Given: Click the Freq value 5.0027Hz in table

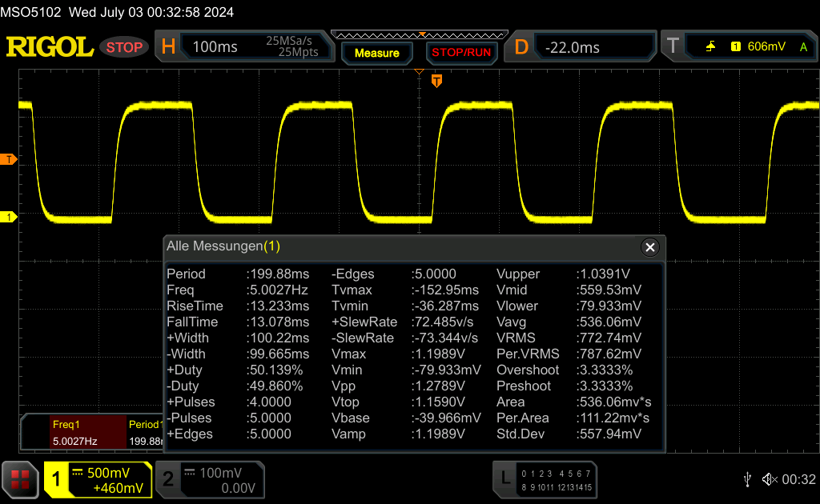Looking at the screenshot, I should (279, 290).
